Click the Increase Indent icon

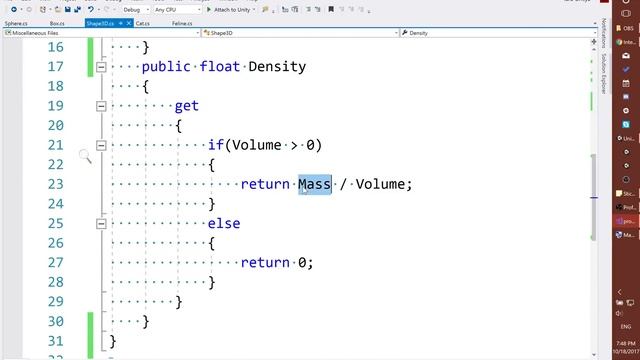(x=318, y=9)
